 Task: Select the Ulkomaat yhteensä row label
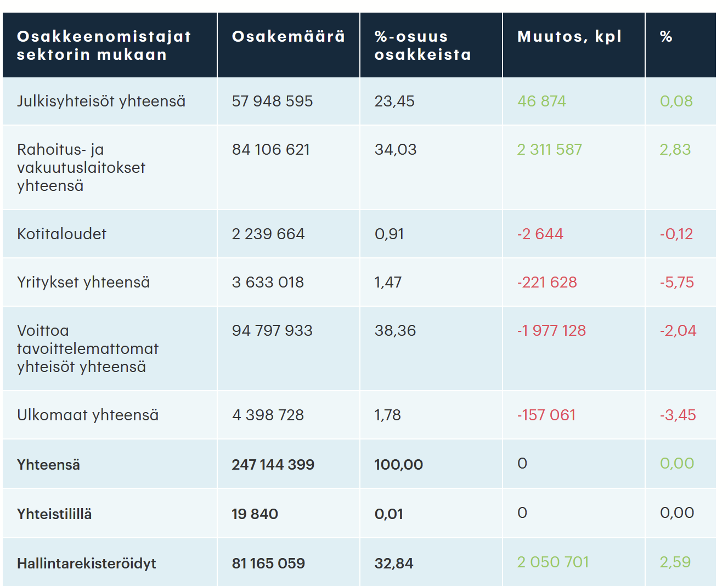point(88,415)
